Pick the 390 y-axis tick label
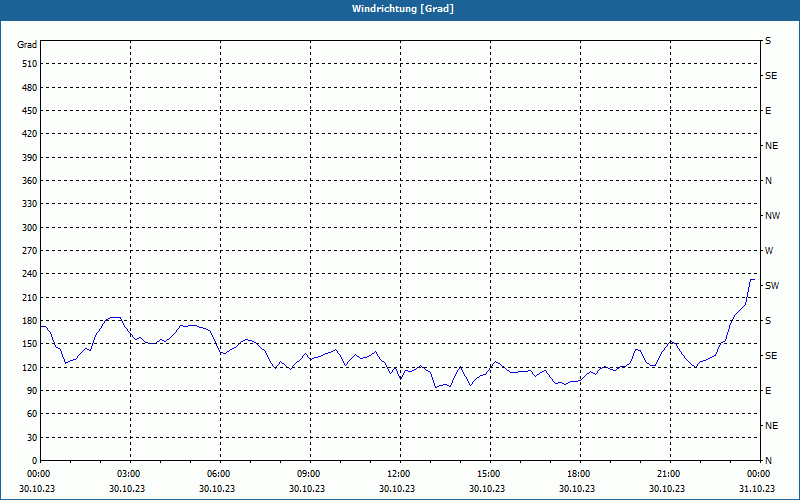 (x=30, y=158)
